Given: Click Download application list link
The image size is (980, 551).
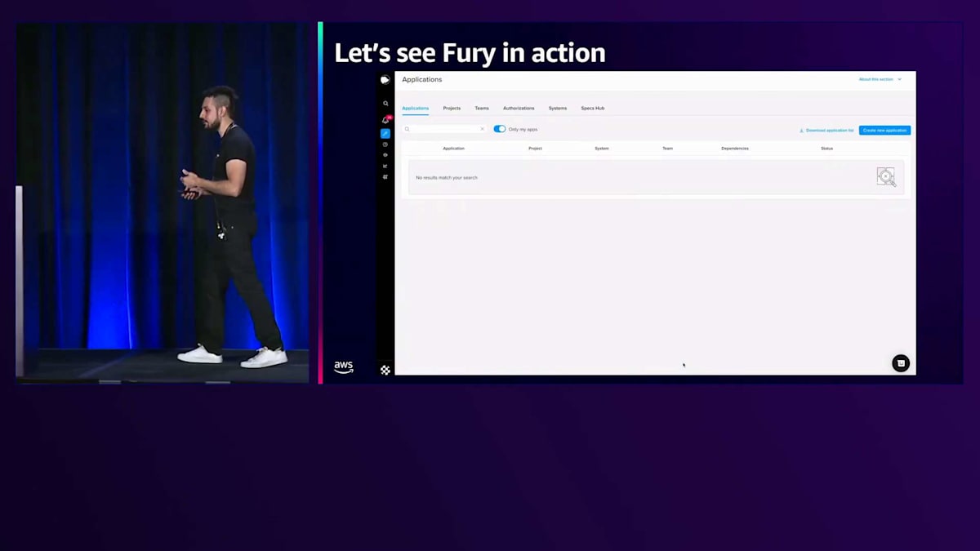Looking at the screenshot, I should (x=826, y=130).
